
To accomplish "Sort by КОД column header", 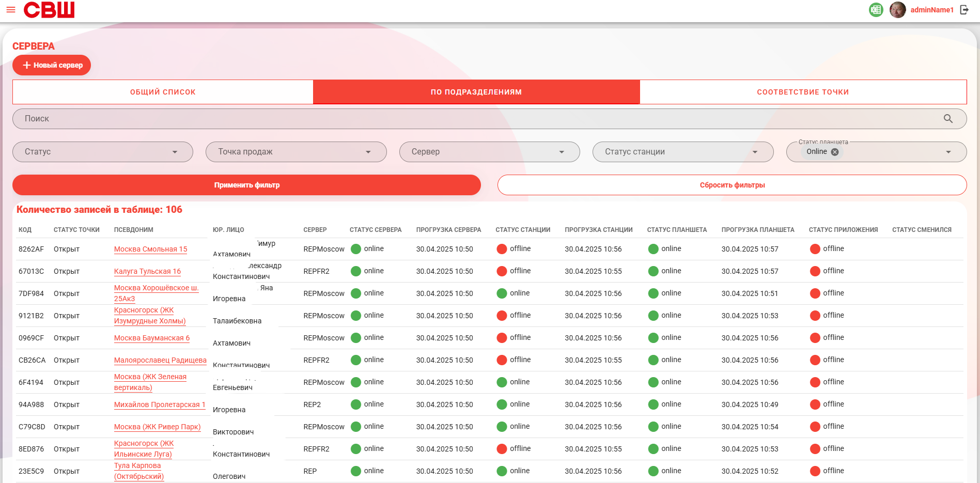I will coord(25,230).
